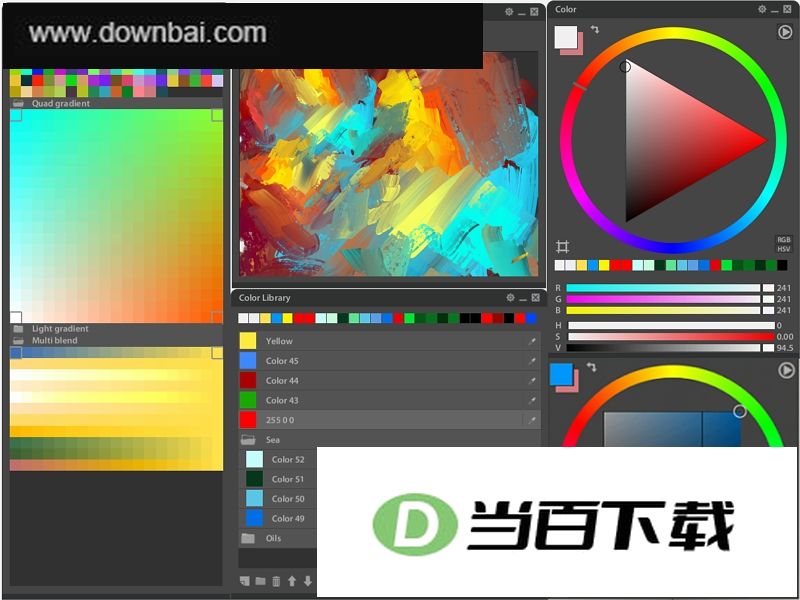
Task: Click the S saturation slider
Action: coord(671,337)
